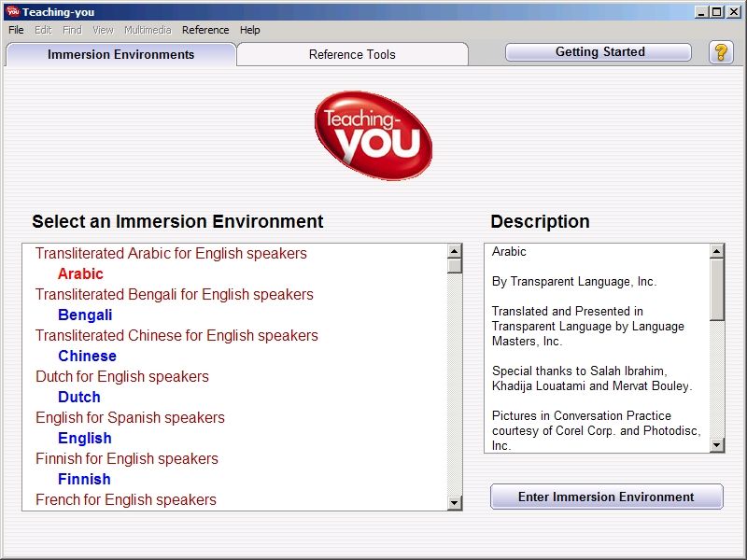The image size is (747, 560).
Task: Click the Teaching-you red logo
Action: (x=373, y=135)
